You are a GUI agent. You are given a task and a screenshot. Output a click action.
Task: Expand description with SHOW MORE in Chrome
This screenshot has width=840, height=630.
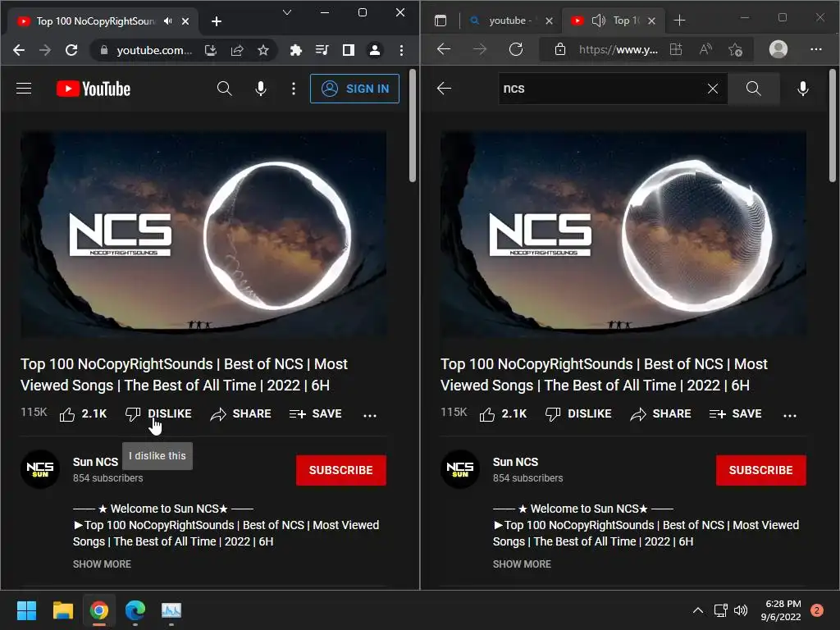(x=102, y=564)
